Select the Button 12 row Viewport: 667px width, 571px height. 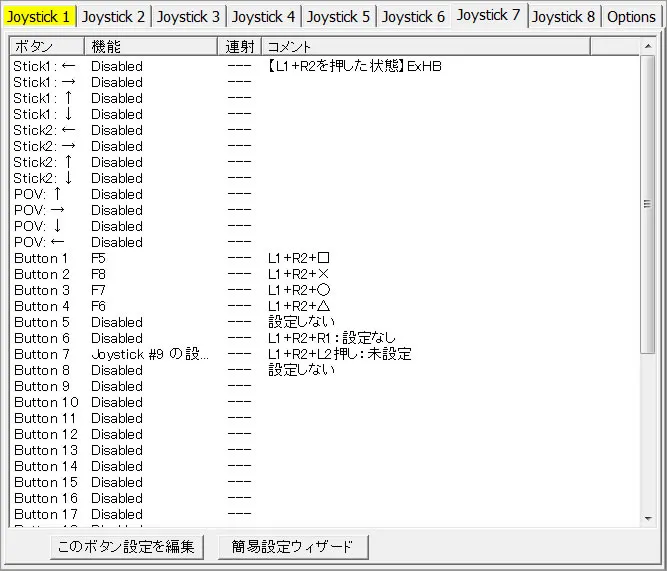click(324, 434)
